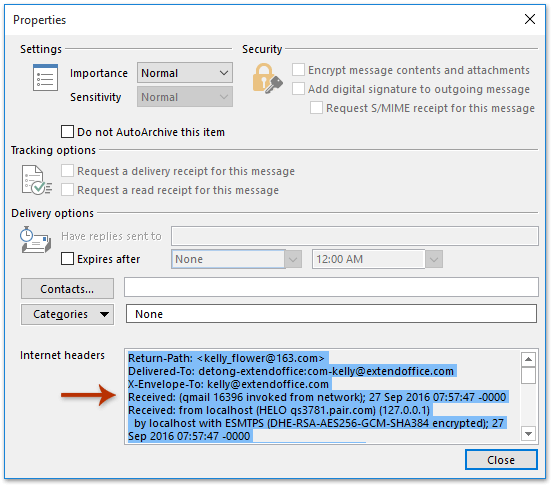Click the Contacts text input field
The height and width of the screenshot is (487, 553).
[331, 287]
